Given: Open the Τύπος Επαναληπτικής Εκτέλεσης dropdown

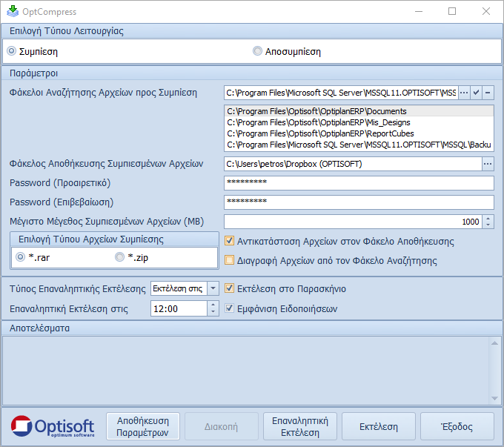Looking at the screenshot, I should pyautogui.click(x=213, y=288).
